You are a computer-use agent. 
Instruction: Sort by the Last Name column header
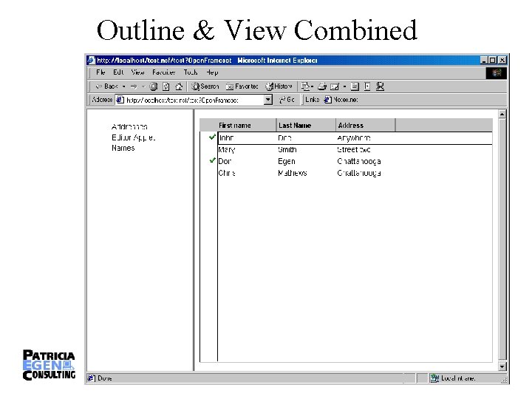pyautogui.click(x=306, y=125)
